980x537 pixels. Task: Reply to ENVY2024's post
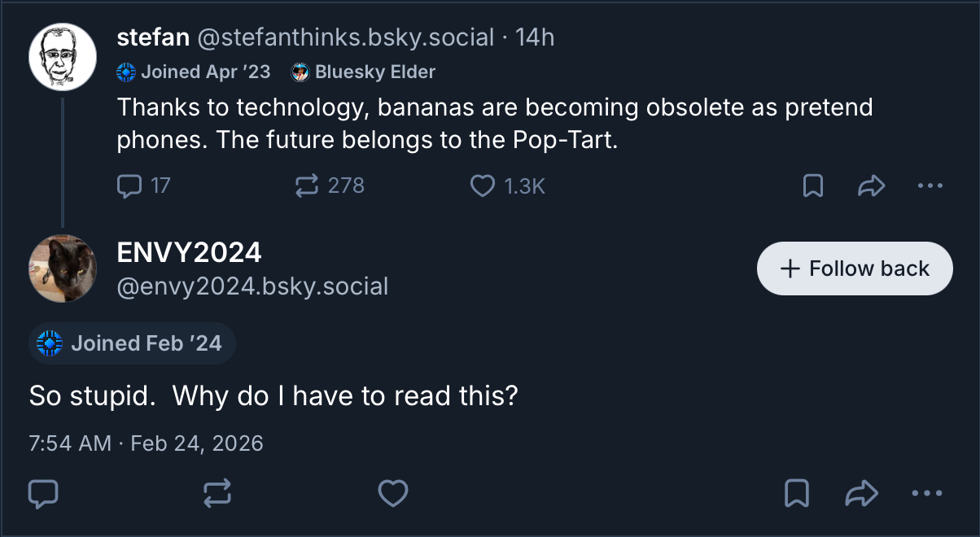click(43, 493)
